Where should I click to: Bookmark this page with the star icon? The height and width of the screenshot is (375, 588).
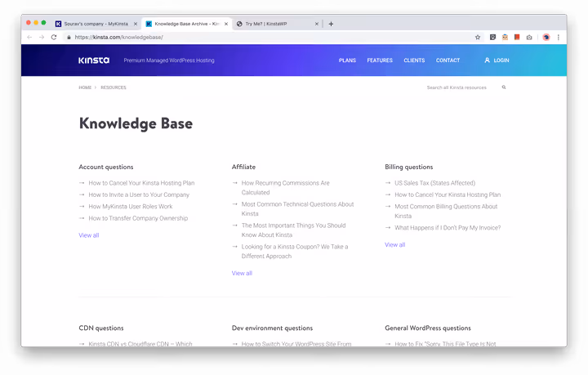coord(478,37)
